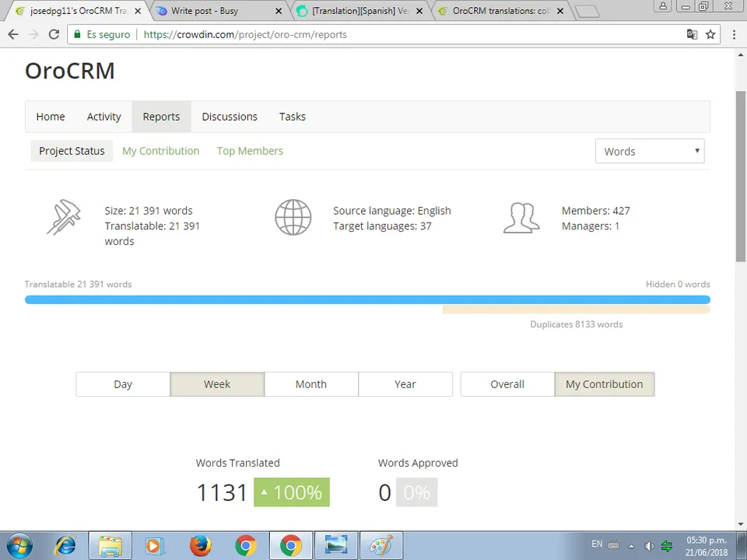Click the taskbar clock and date
The height and width of the screenshot is (560, 747).
(x=707, y=546)
